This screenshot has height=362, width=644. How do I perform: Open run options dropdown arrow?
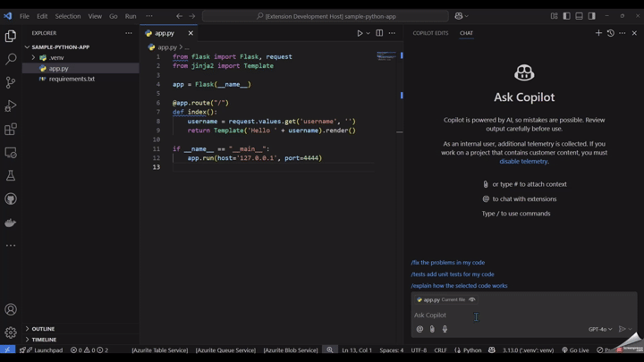(x=368, y=33)
